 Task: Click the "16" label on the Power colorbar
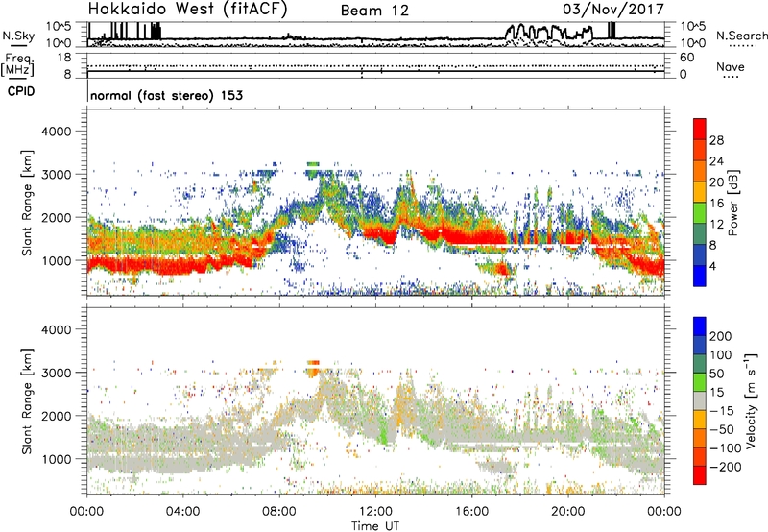[716, 204]
